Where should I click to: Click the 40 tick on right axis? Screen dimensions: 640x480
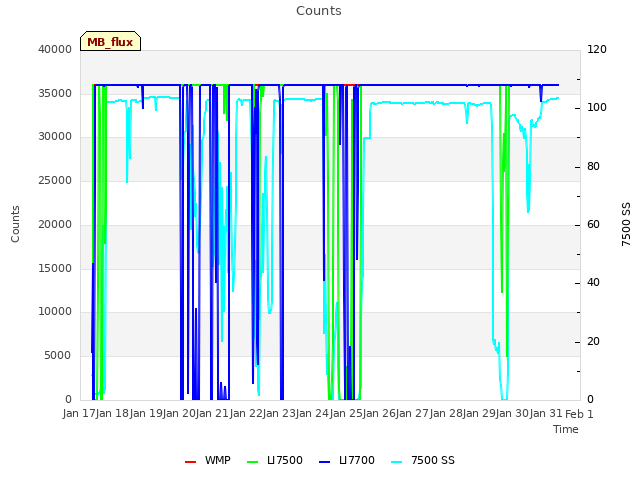pyautogui.click(x=593, y=282)
